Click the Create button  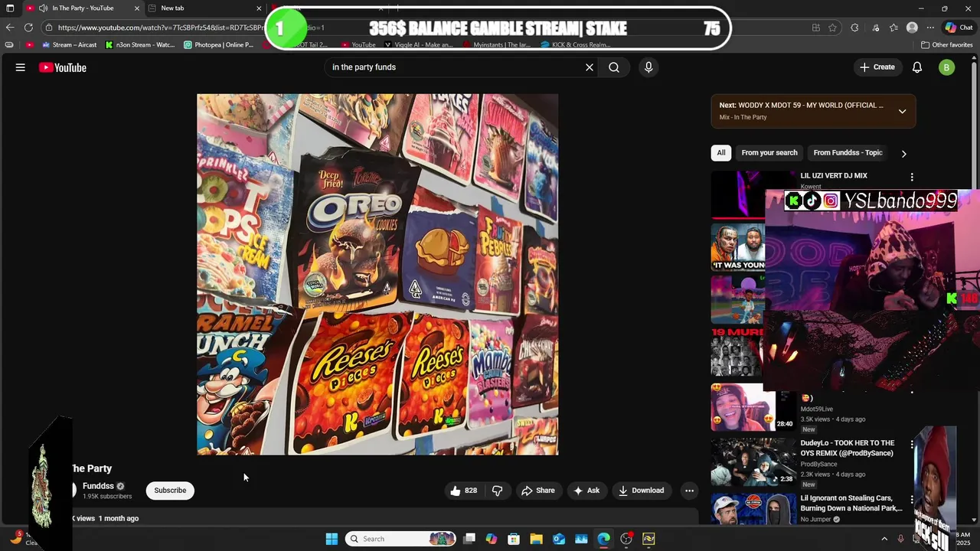(877, 67)
